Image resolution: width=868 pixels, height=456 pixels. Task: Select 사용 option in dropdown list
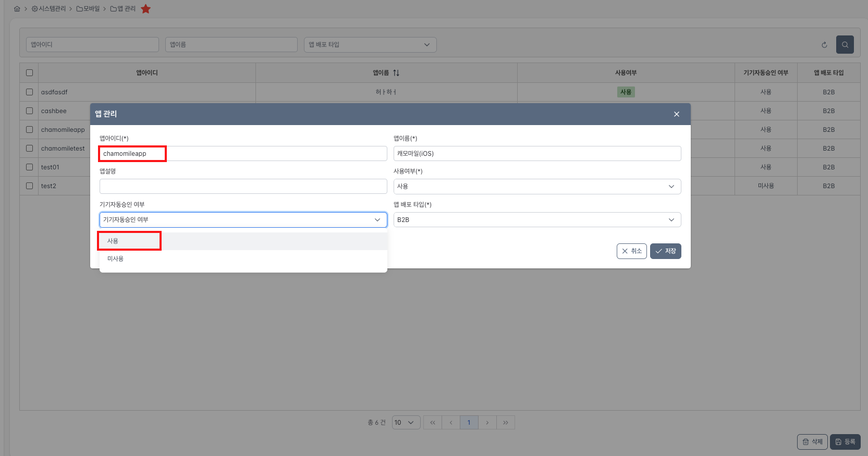coord(113,241)
